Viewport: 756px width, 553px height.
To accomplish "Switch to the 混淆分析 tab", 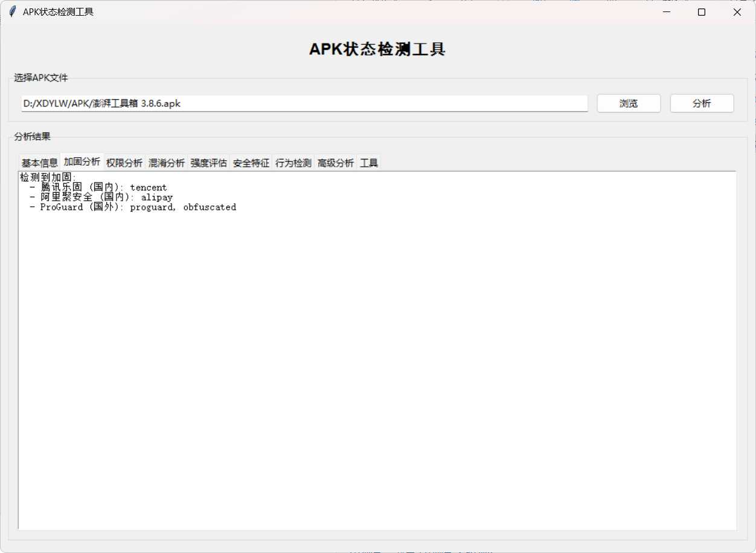I will [x=167, y=162].
